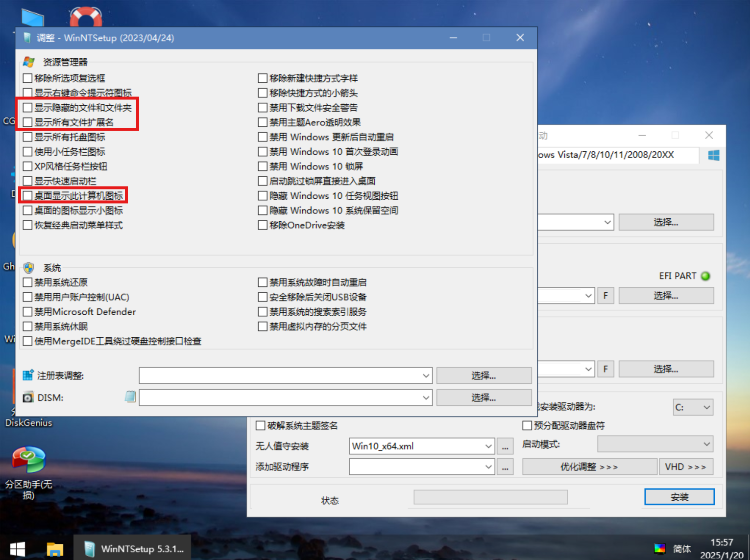Click the colorful tray icon in the taskbar
Image resolution: width=750 pixels, height=560 pixels.
click(660, 548)
